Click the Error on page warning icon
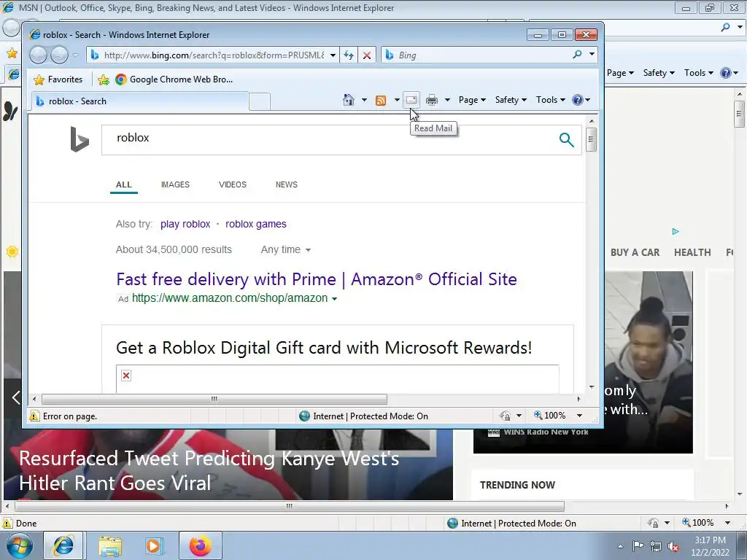 pos(34,416)
